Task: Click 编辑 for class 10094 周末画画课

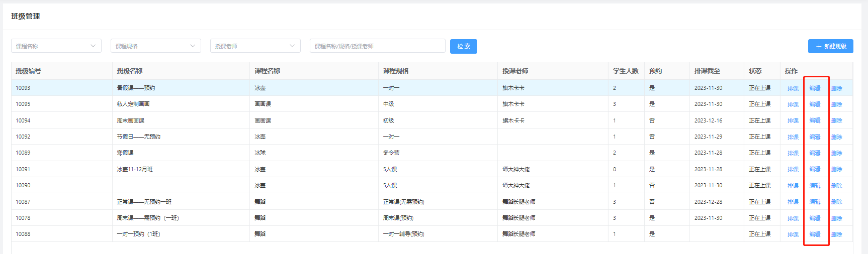Action: [x=815, y=120]
